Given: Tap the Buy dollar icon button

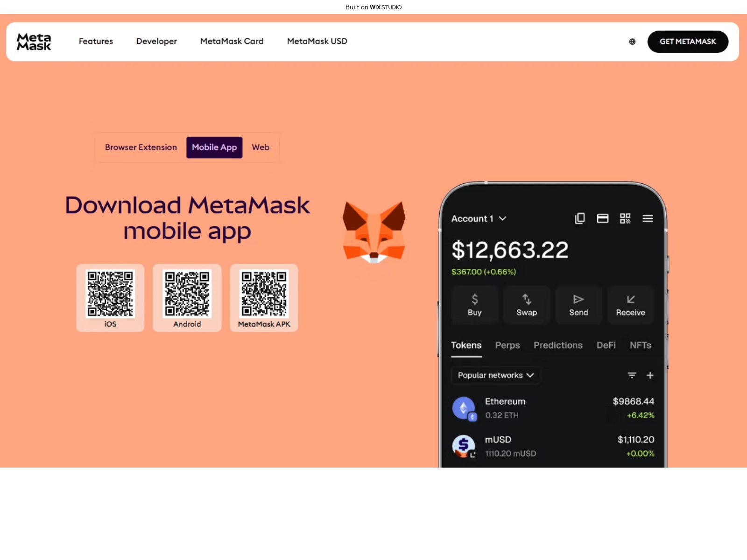Looking at the screenshot, I should [474, 305].
